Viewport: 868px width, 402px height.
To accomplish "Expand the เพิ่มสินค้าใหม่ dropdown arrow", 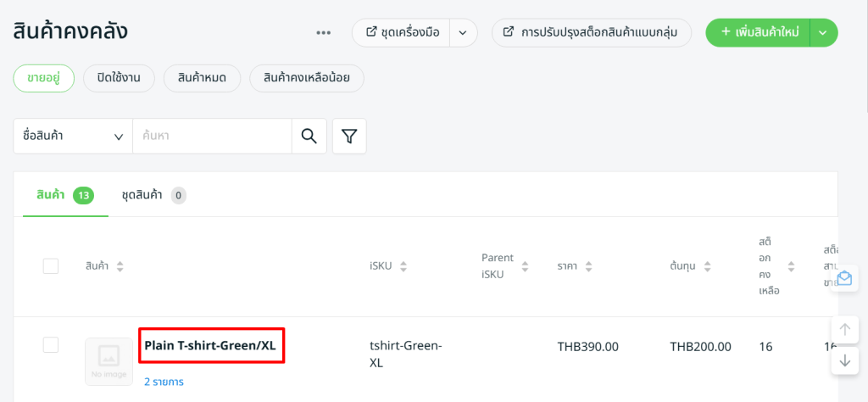I will (x=824, y=33).
